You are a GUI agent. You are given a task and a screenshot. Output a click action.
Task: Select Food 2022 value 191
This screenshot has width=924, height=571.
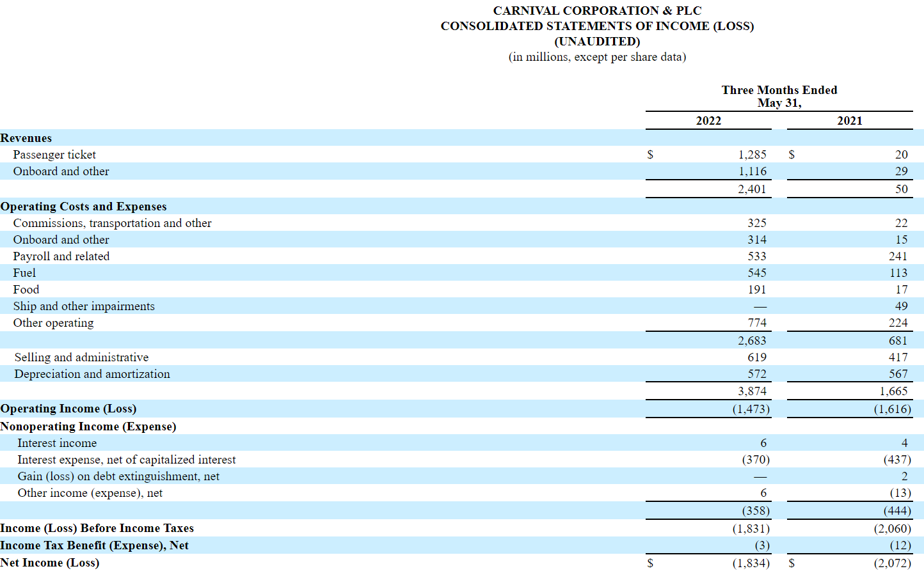tap(757, 290)
